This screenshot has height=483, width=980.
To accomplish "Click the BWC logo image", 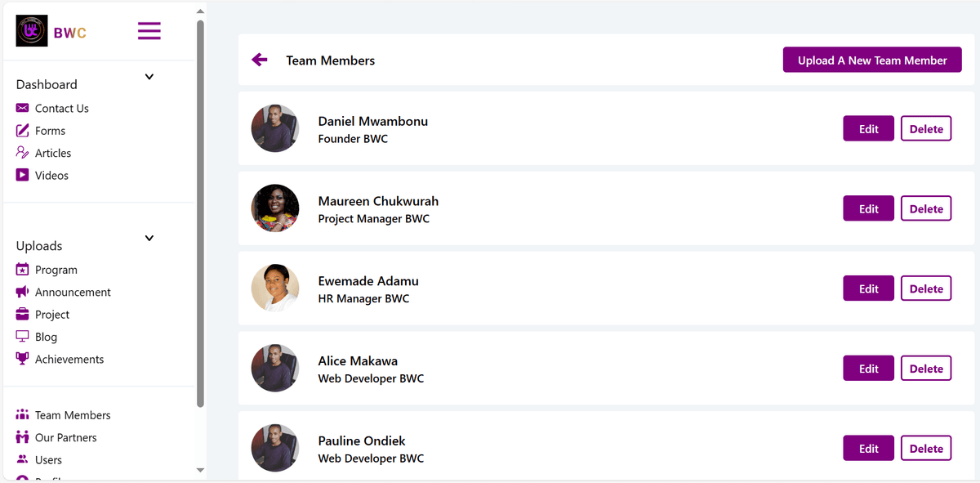I will pyautogui.click(x=32, y=31).
